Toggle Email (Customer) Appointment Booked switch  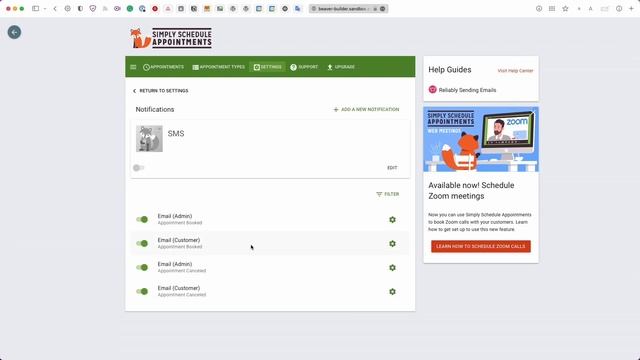[x=142, y=244]
